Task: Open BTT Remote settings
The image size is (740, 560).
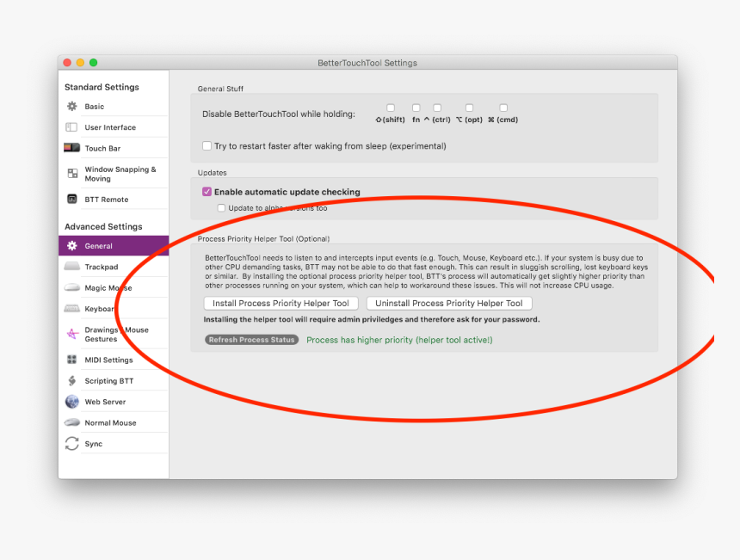Action: [114, 199]
